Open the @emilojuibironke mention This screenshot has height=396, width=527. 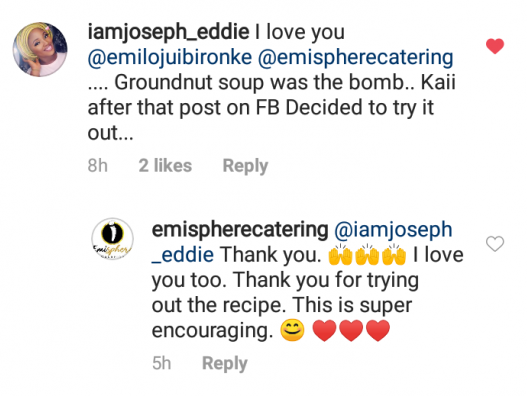coord(170,57)
